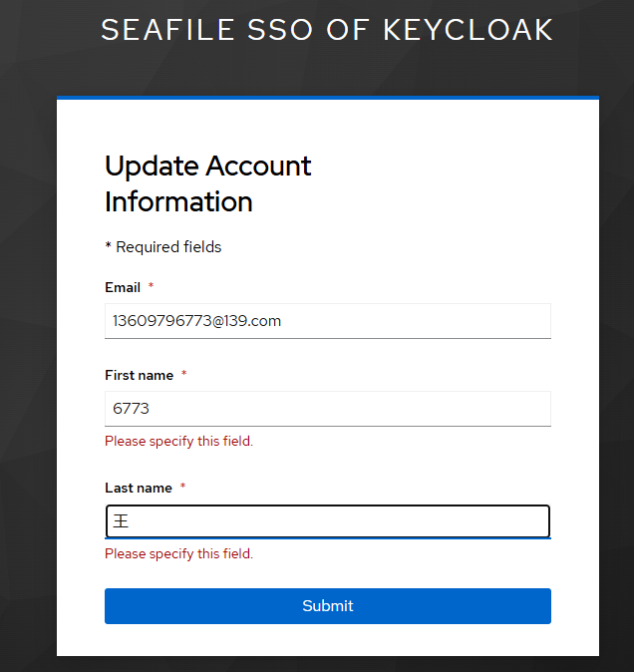Screen dimensions: 634x672
Task: Click error message under Last name field
Action: tap(179, 553)
